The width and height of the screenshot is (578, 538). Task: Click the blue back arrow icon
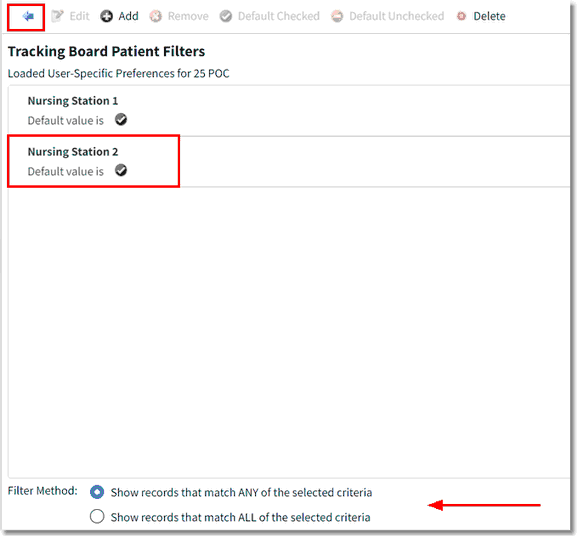pos(28,16)
